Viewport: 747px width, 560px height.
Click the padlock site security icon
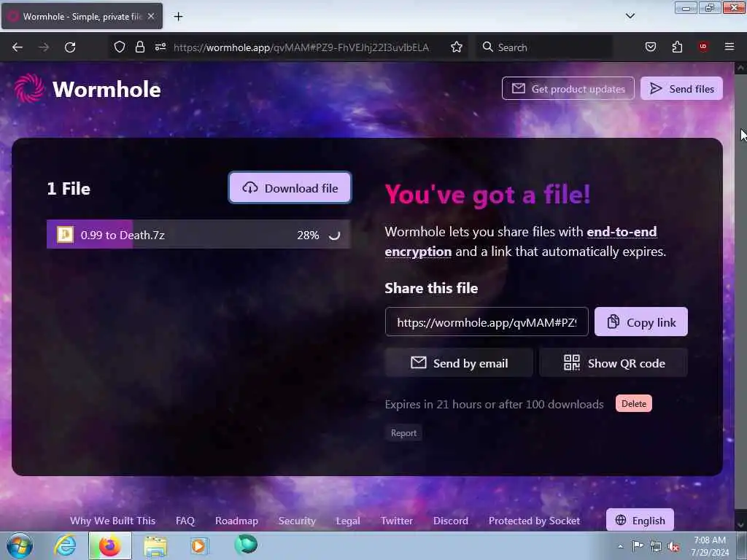[x=139, y=47]
